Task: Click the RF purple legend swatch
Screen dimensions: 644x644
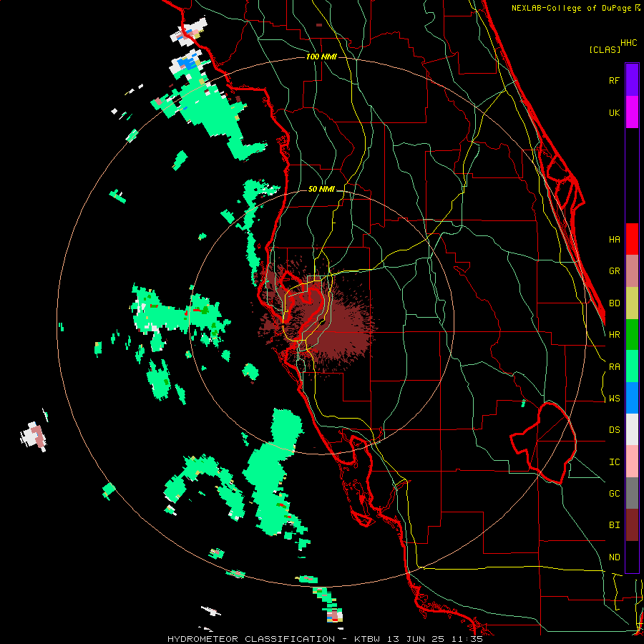Action: tap(632, 80)
